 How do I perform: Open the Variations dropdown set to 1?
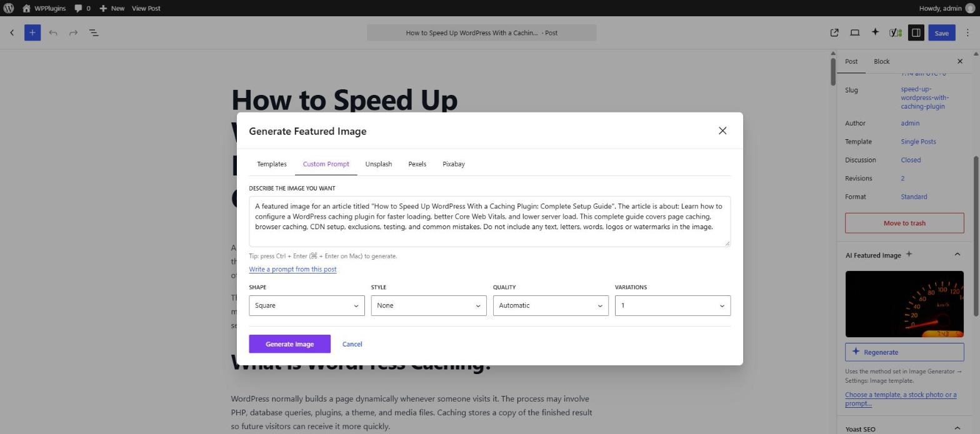coord(672,305)
